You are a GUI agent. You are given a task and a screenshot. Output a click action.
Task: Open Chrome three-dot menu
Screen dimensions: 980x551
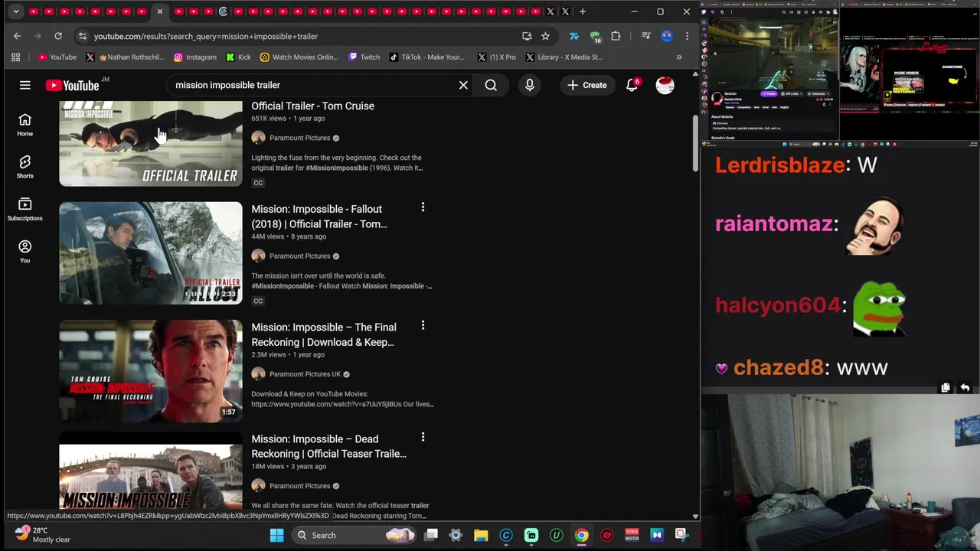[687, 36]
